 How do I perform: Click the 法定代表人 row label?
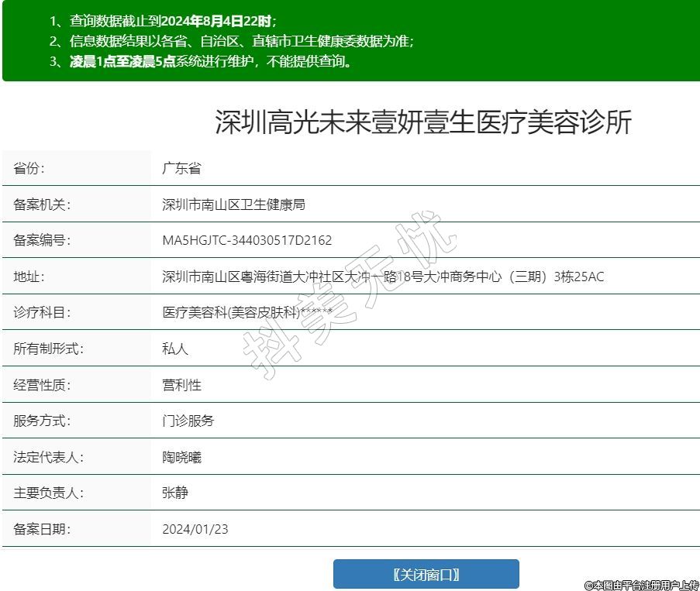(48, 457)
